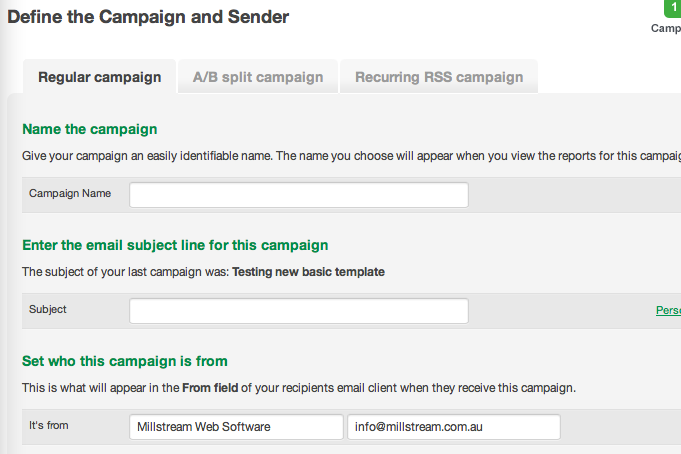This screenshot has width=681, height=454.
Task: Click the bold Testing new basic template text
Action: [x=308, y=272]
